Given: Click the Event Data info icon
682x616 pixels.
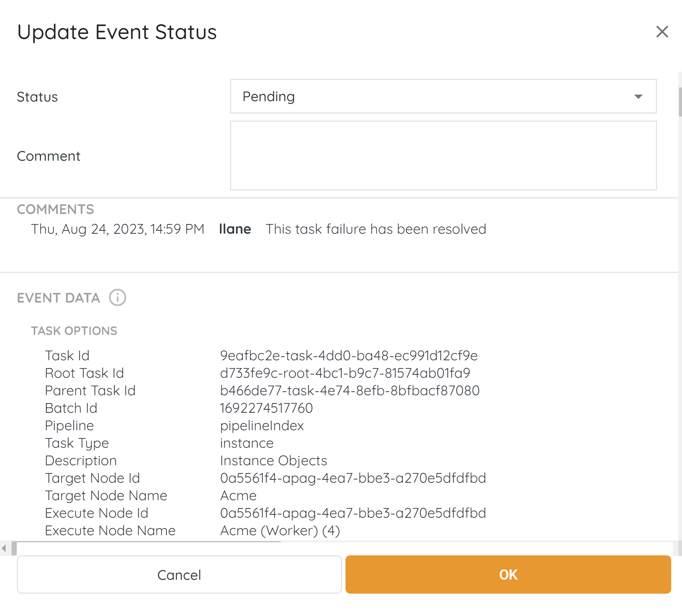Looking at the screenshot, I should click(117, 298).
